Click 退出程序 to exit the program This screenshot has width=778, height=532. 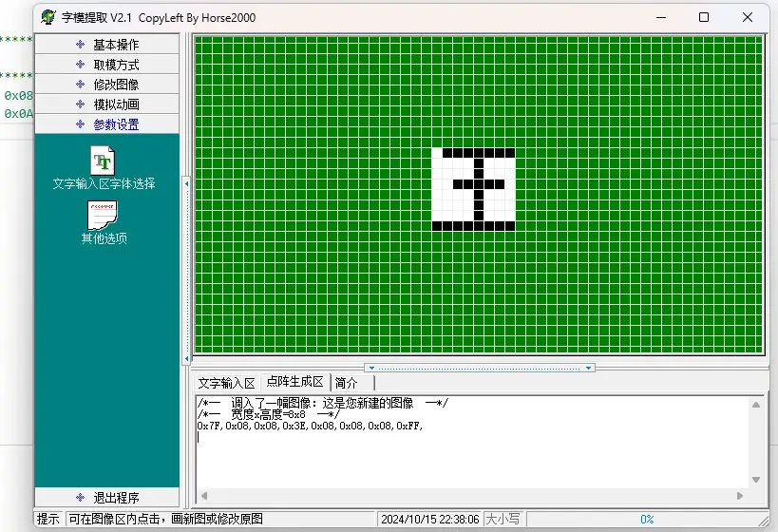[106, 497]
